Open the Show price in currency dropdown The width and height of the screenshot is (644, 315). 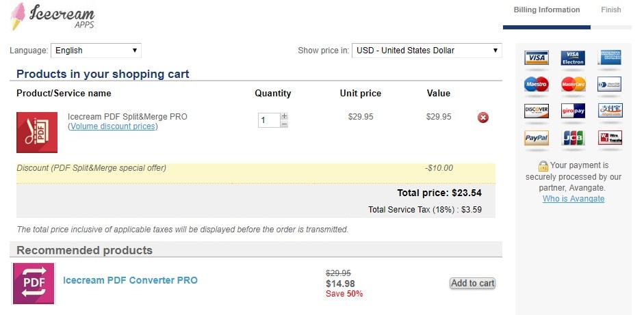pos(427,51)
